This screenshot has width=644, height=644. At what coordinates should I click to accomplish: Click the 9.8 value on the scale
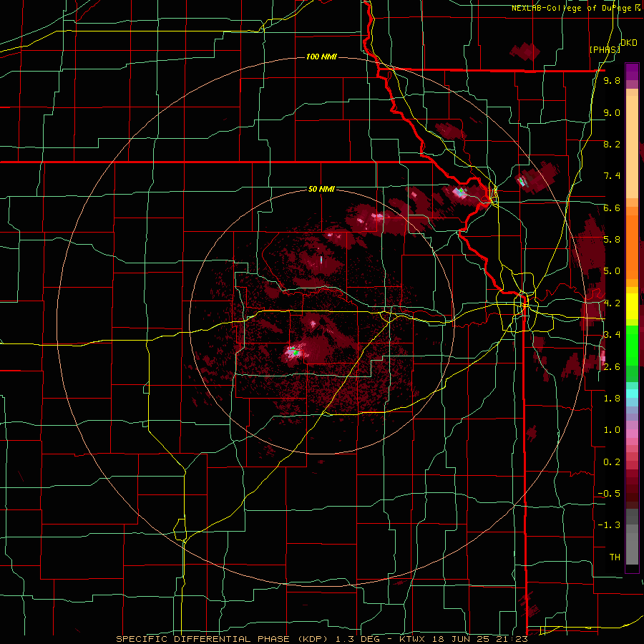[x=612, y=81]
